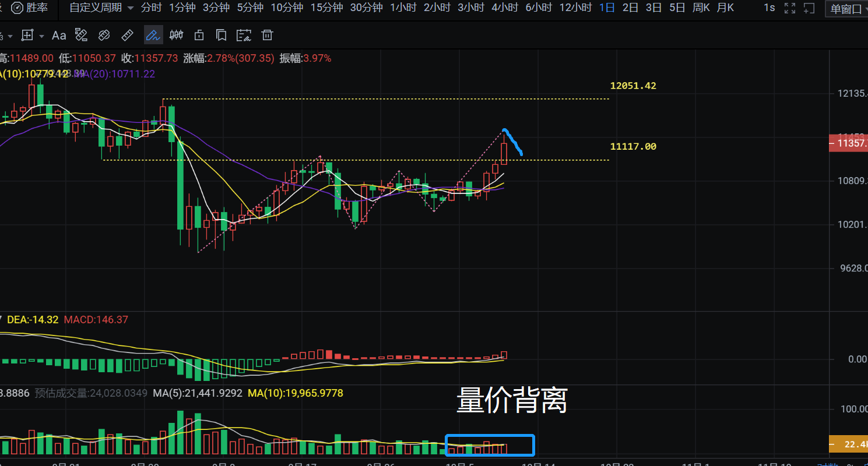The width and height of the screenshot is (868, 466).
Task: Click volume MA(10):19,965.9778 label
Action: [296, 393]
